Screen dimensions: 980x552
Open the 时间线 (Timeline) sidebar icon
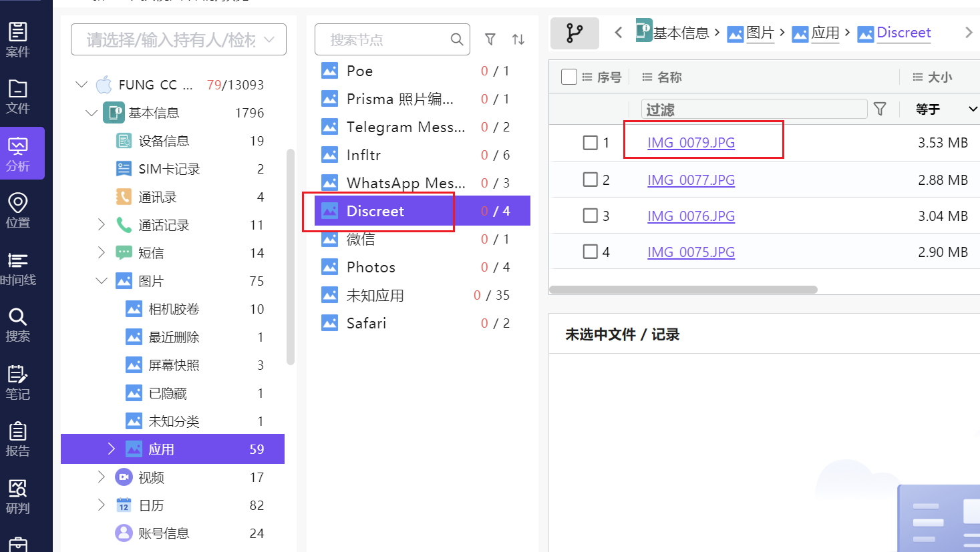pyautogui.click(x=18, y=268)
